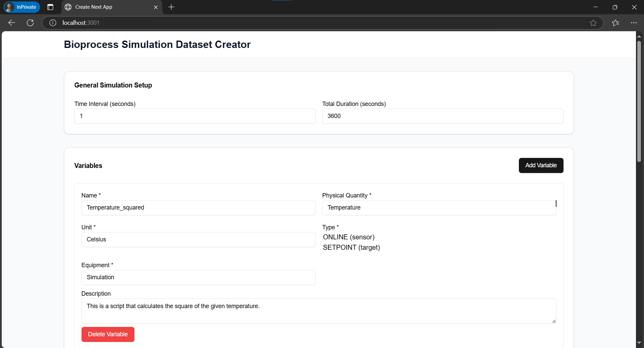Open a new browser tab
Screen dimensions: 644x348
171,7
